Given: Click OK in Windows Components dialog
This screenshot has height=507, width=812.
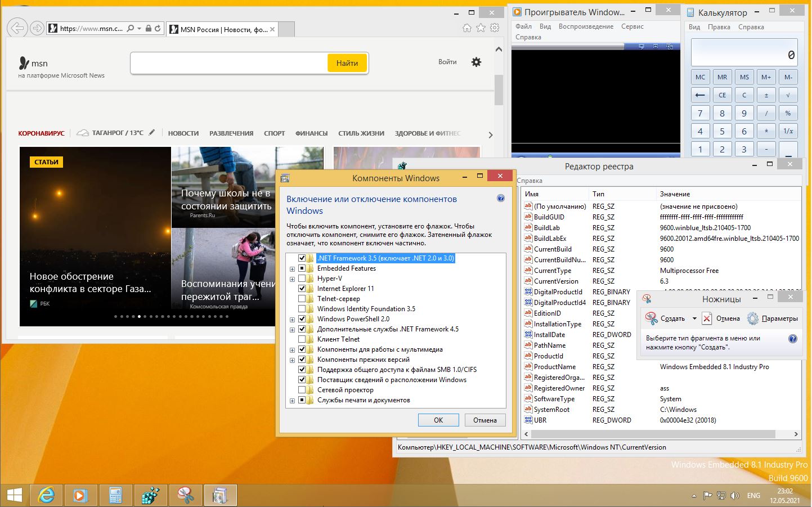Looking at the screenshot, I should click(x=438, y=420).
